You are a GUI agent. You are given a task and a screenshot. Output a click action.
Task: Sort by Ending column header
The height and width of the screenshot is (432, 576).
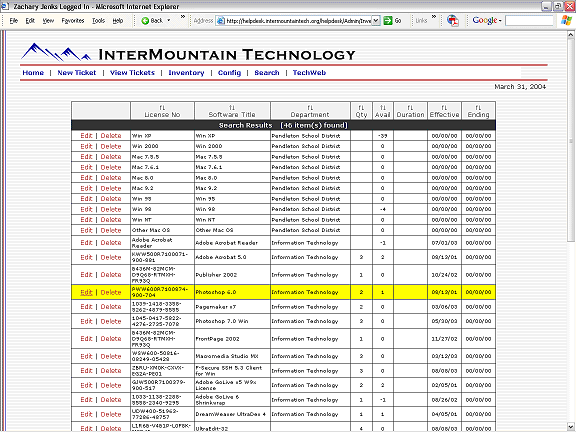pos(478,111)
